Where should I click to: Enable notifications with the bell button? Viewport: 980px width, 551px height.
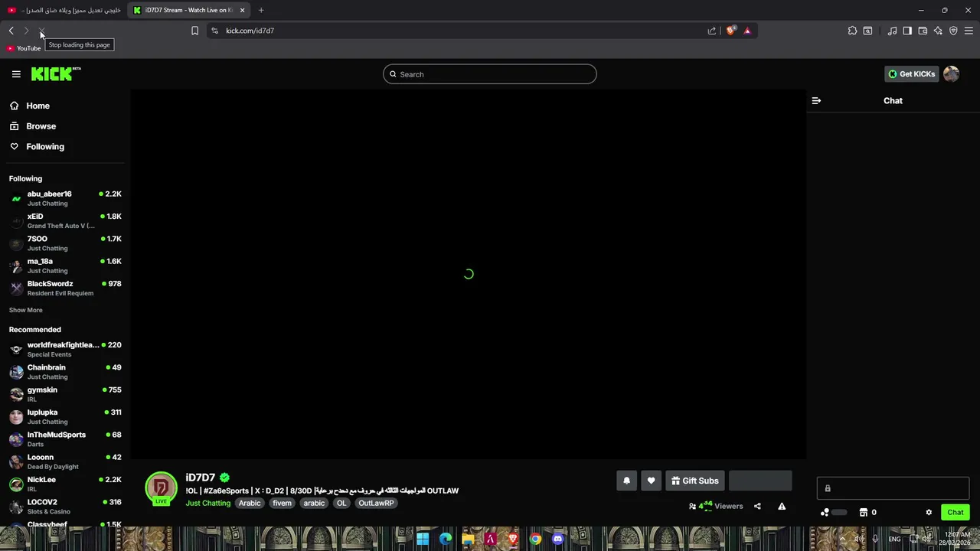[626, 481]
